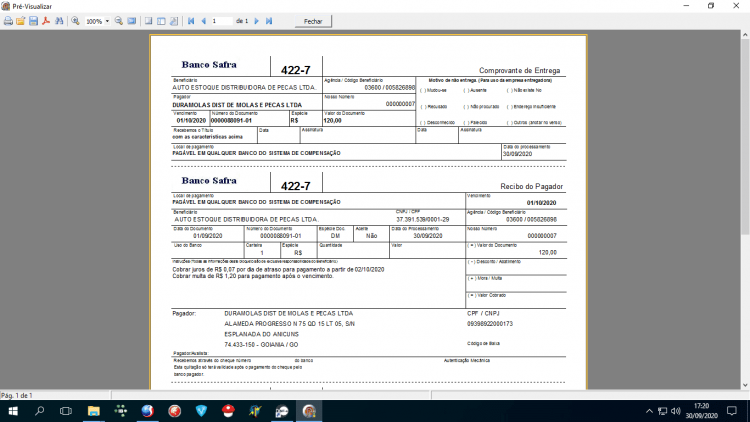Screen dimensions: 750x422
Task: Click CPF/CNPJ number 09398922000173
Action: pos(490,324)
